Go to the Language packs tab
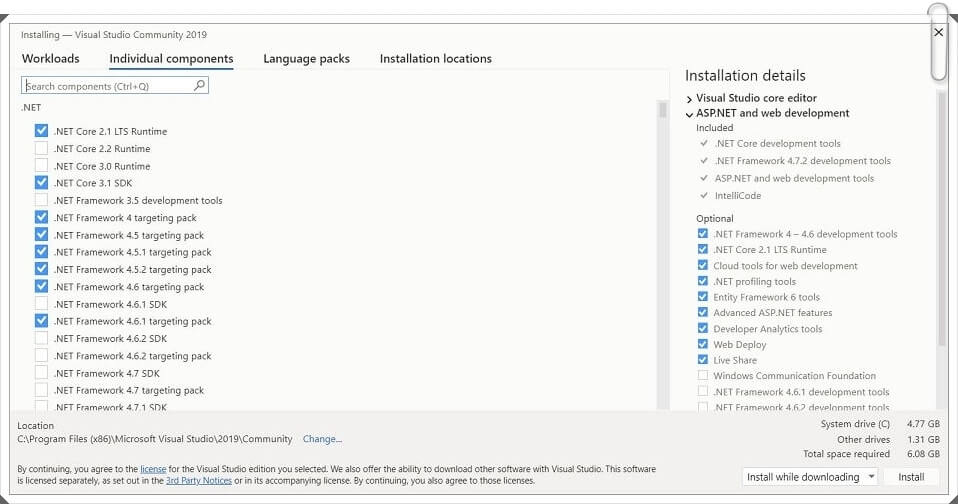 click(306, 59)
